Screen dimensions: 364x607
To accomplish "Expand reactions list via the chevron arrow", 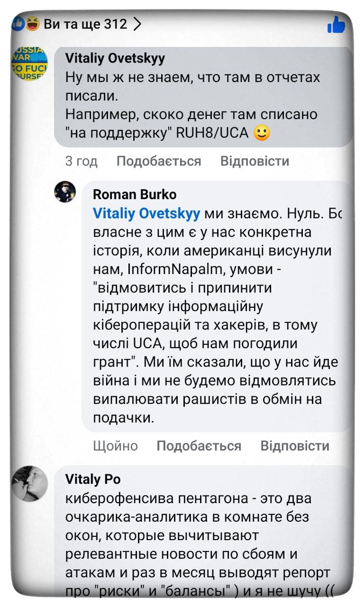I will (137, 24).
